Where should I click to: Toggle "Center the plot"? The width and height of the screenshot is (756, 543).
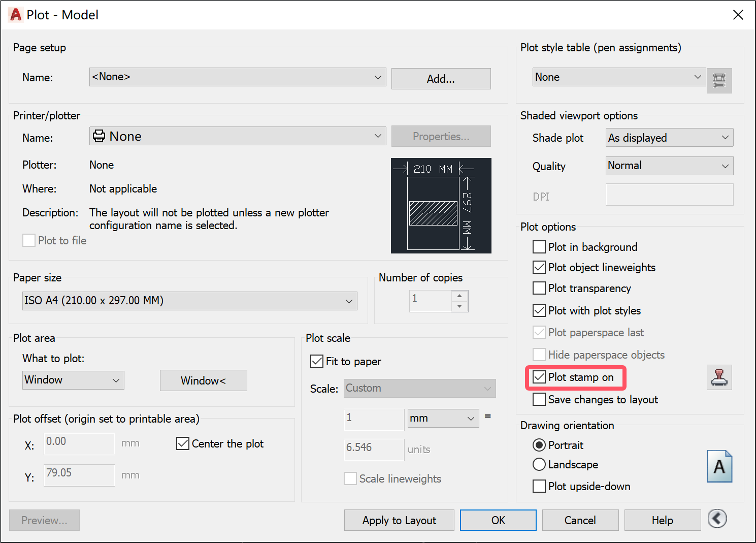point(183,443)
